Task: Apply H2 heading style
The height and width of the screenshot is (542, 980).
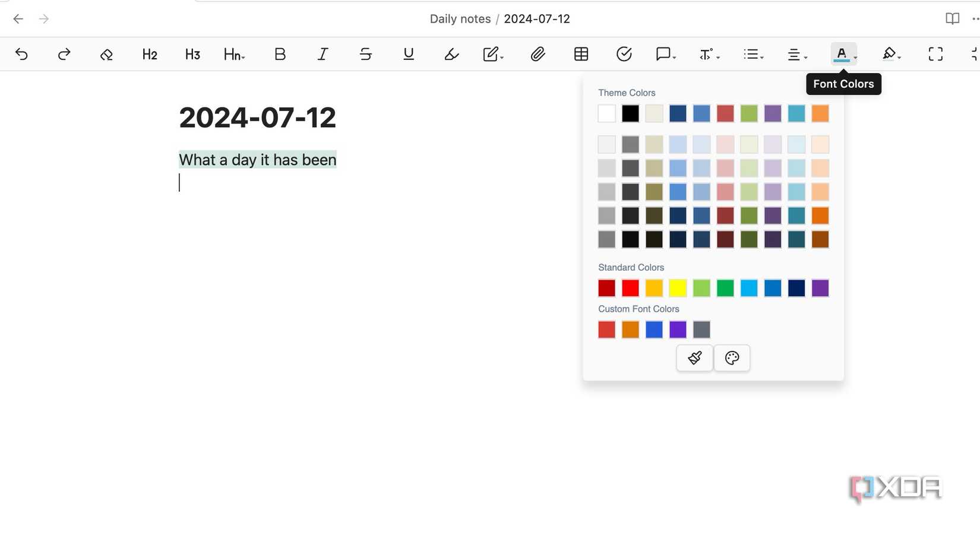Action: (150, 54)
